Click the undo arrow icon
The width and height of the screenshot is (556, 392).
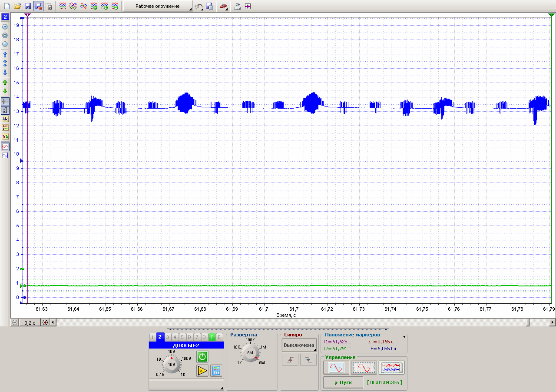click(199, 6)
